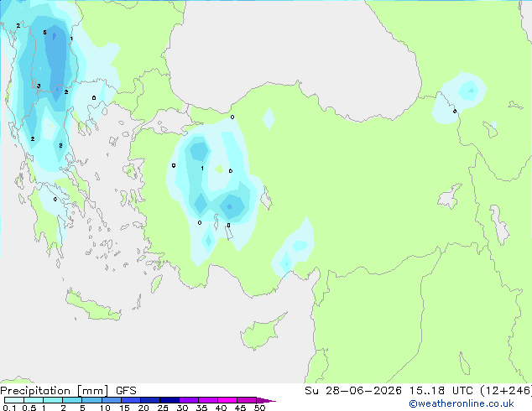Screen dimensions: 532x411
Task: Click the '50' legend scale label
Action: point(259,408)
